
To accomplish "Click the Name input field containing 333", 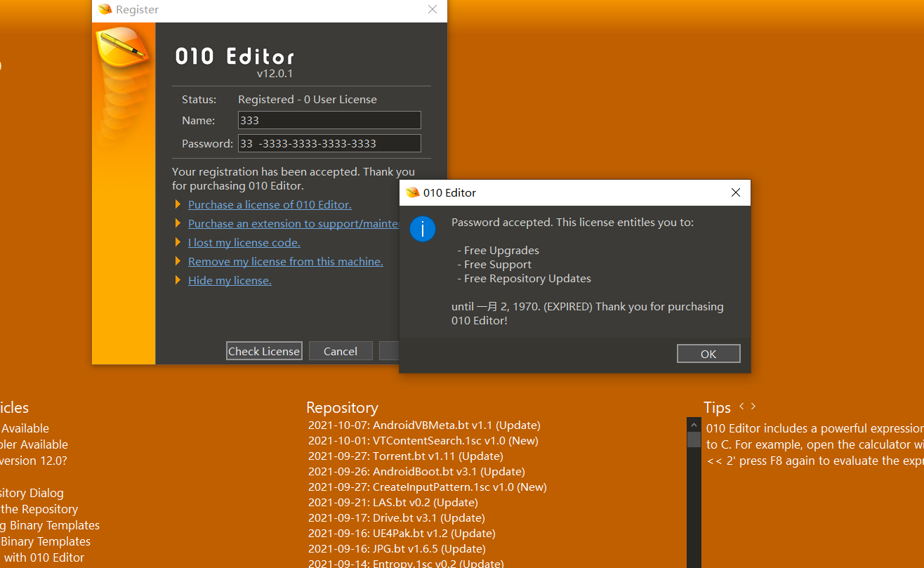I will tap(329, 120).
